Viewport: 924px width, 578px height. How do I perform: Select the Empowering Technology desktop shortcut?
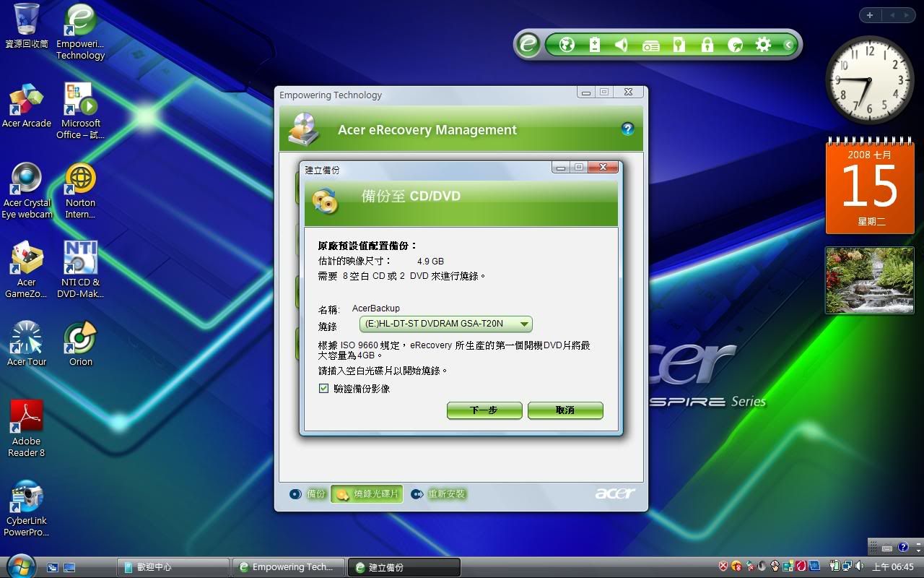coord(81,32)
